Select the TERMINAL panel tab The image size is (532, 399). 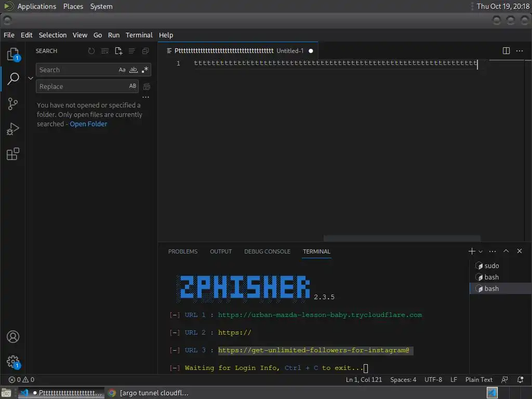316,251
